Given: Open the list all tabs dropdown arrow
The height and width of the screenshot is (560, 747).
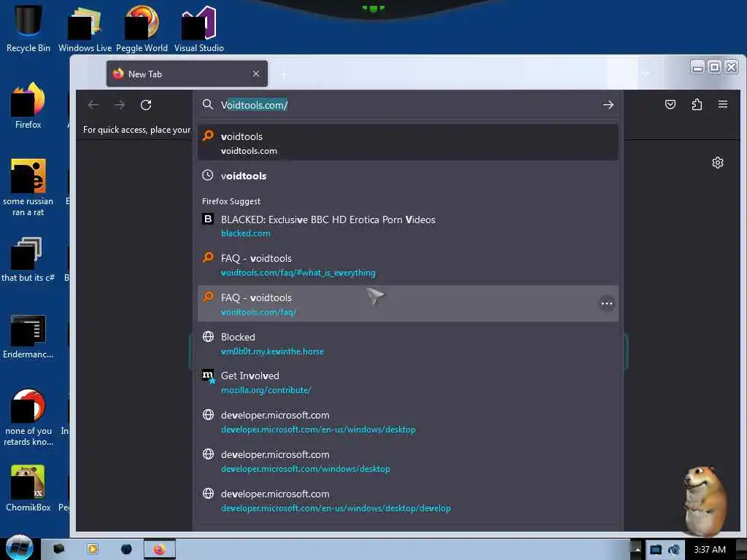Looking at the screenshot, I should pyautogui.click(x=646, y=74).
